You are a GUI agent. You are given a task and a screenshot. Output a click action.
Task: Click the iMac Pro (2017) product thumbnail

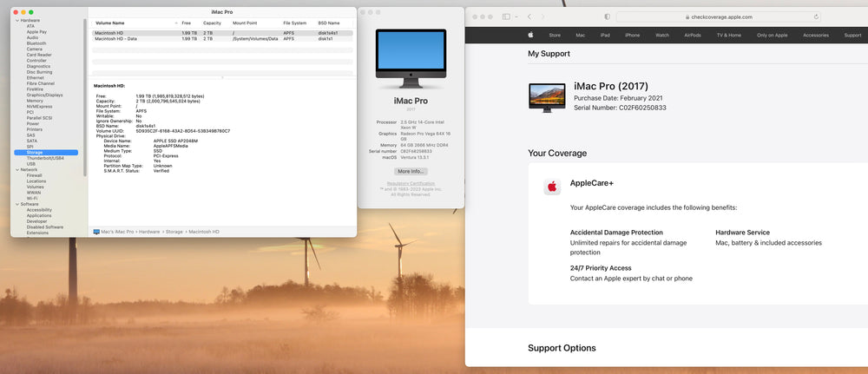click(547, 98)
